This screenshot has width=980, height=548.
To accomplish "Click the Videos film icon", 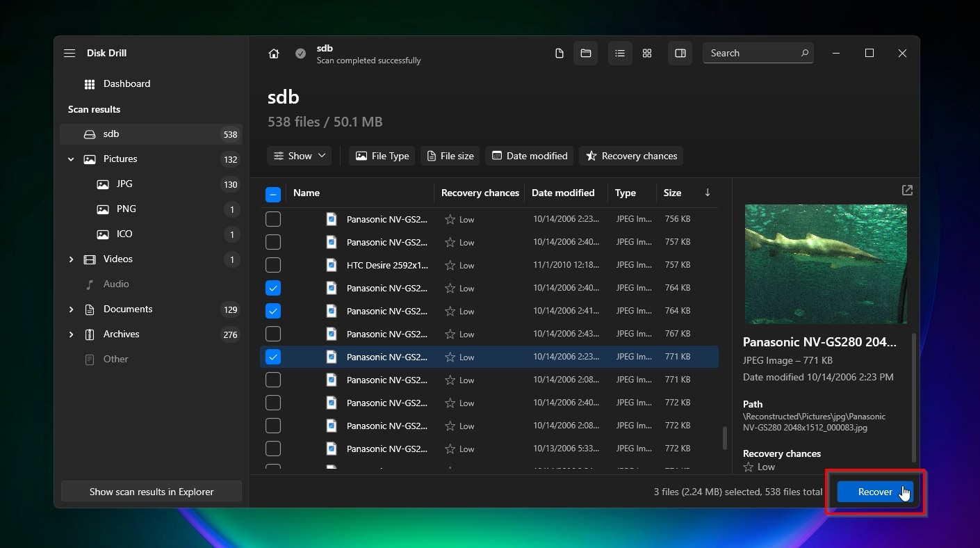I will coord(90,259).
